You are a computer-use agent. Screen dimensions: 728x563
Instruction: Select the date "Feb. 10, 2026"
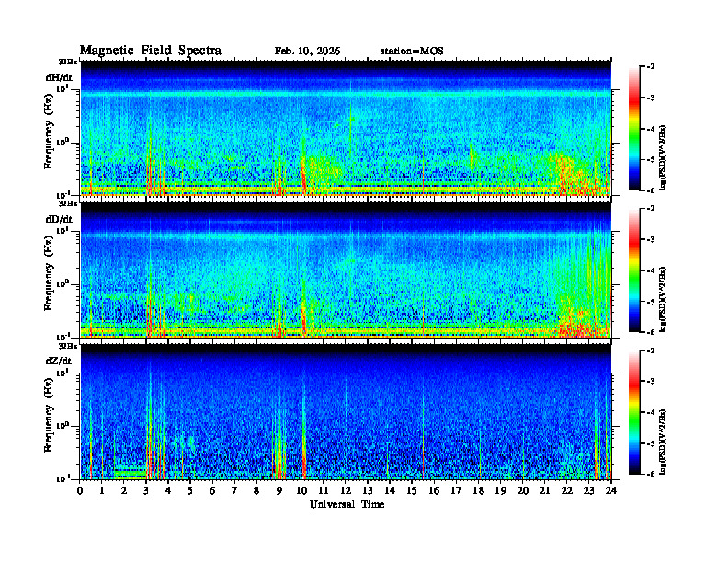[307, 52]
